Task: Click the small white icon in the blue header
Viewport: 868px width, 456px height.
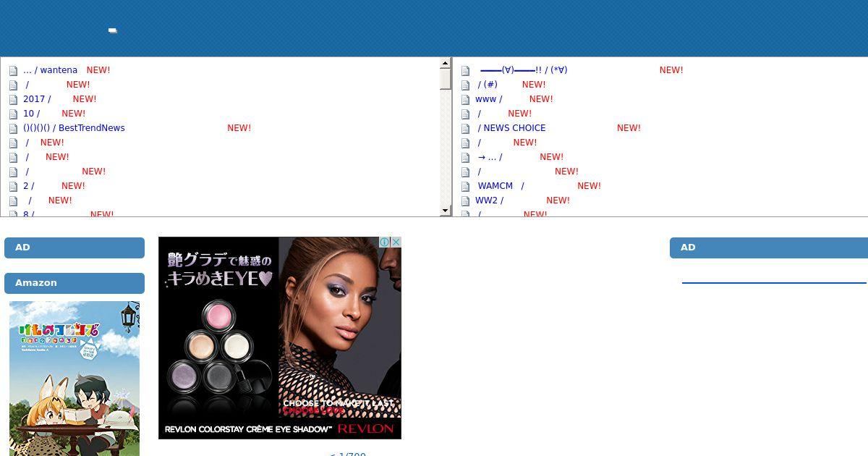Action: coord(112,30)
